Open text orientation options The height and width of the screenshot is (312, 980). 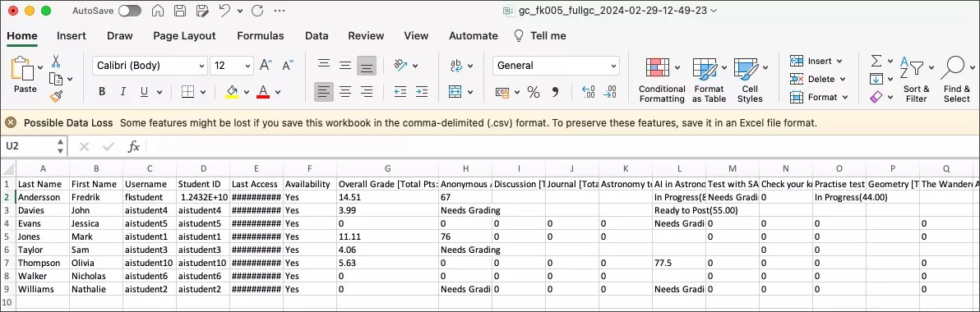[x=405, y=65]
